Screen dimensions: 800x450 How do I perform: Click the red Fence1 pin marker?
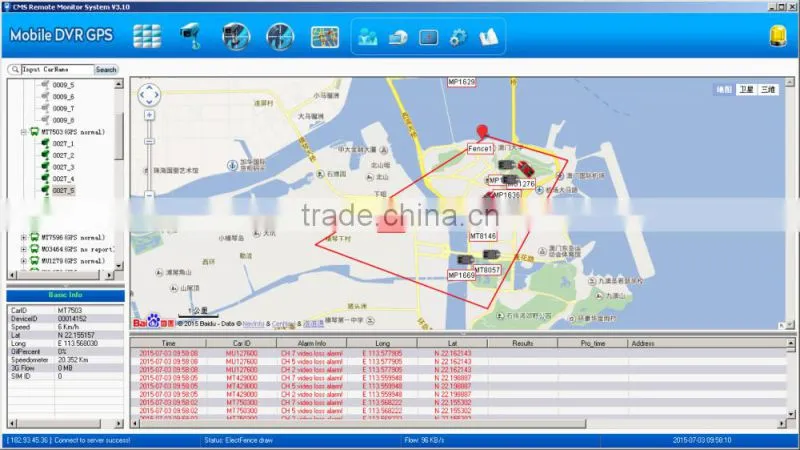click(x=482, y=132)
